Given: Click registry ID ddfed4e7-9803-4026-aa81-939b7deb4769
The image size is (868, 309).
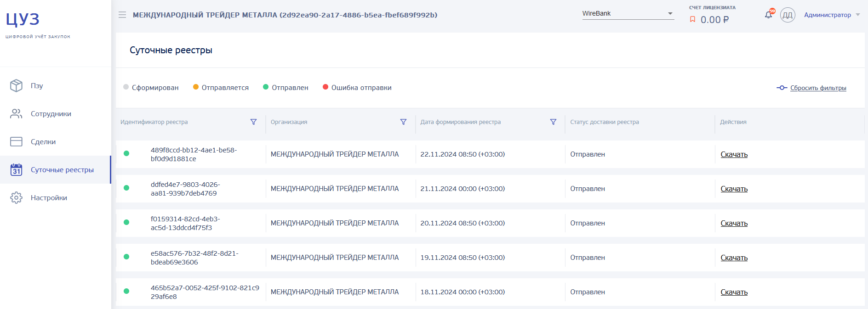Looking at the screenshot, I should [x=185, y=189].
